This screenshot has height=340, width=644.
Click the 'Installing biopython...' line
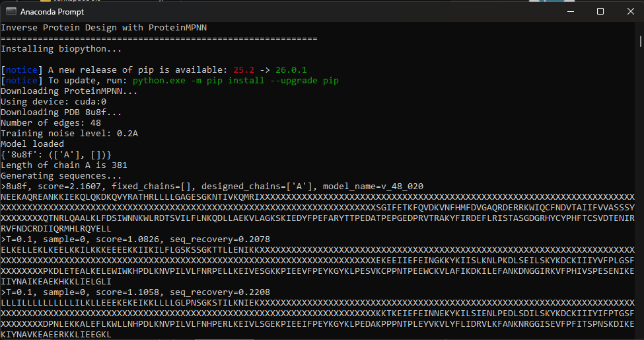(x=61, y=48)
